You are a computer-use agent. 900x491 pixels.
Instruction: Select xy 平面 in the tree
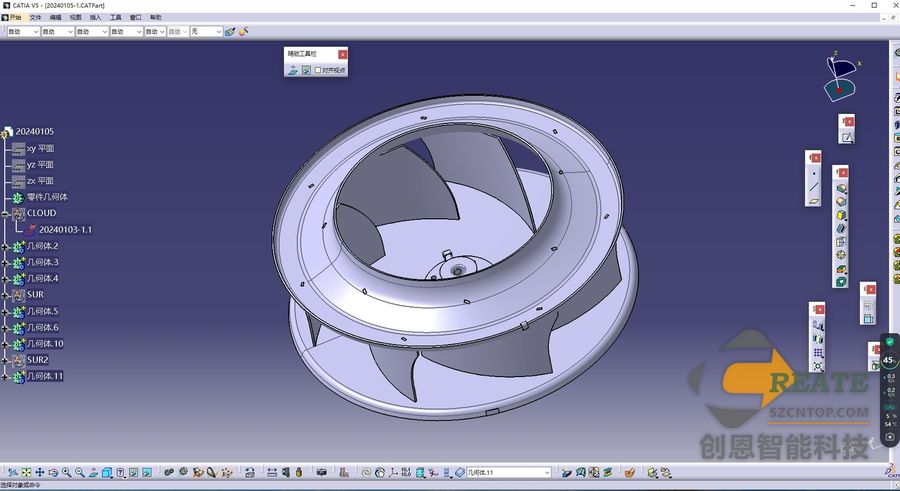(x=40, y=148)
